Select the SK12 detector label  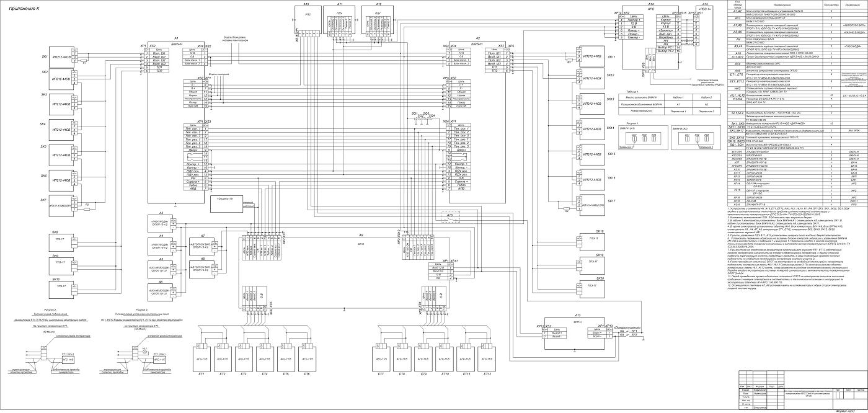[611, 75]
